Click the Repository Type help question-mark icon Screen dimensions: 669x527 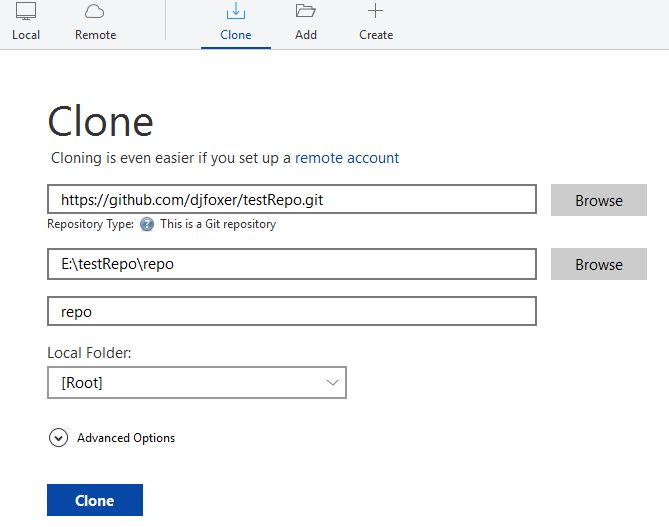coord(147,224)
